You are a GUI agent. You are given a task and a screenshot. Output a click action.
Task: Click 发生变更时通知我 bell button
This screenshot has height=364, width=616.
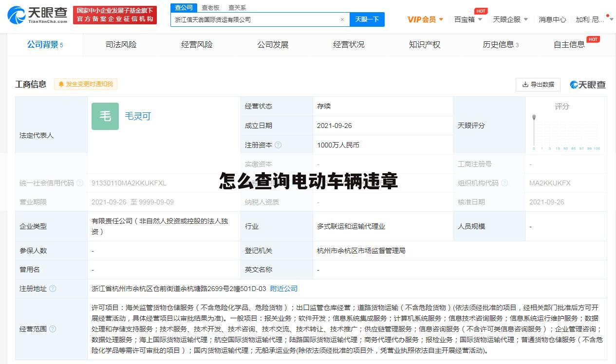pos(86,84)
